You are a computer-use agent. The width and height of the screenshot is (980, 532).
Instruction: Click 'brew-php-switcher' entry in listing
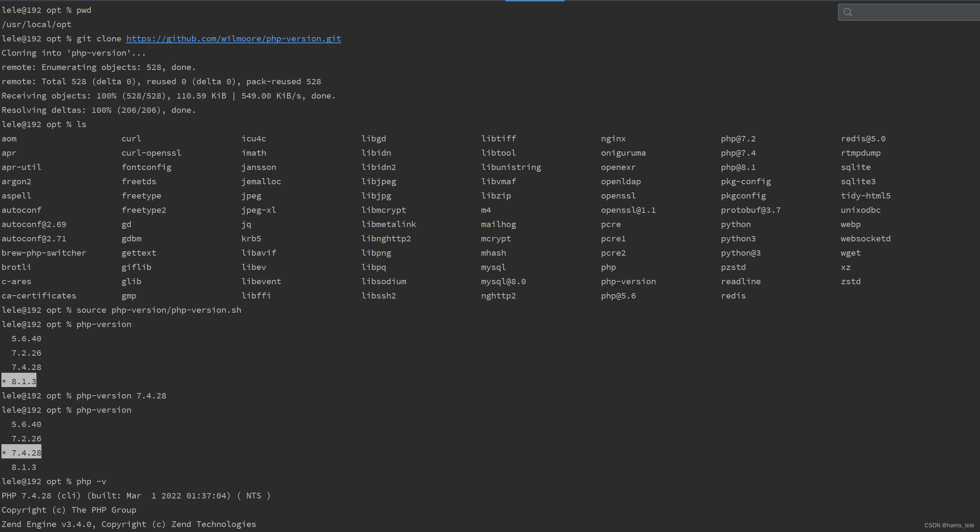pyautogui.click(x=44, y=253)
